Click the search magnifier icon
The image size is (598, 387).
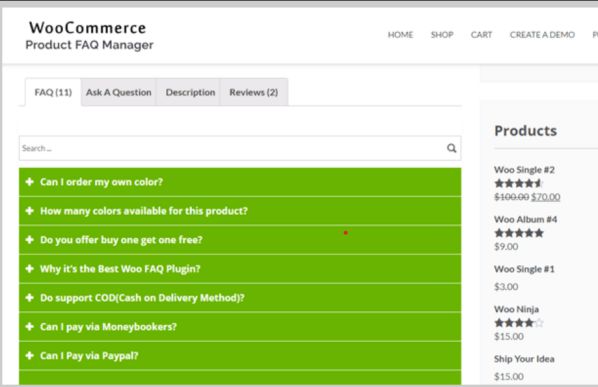pos(452,148)
